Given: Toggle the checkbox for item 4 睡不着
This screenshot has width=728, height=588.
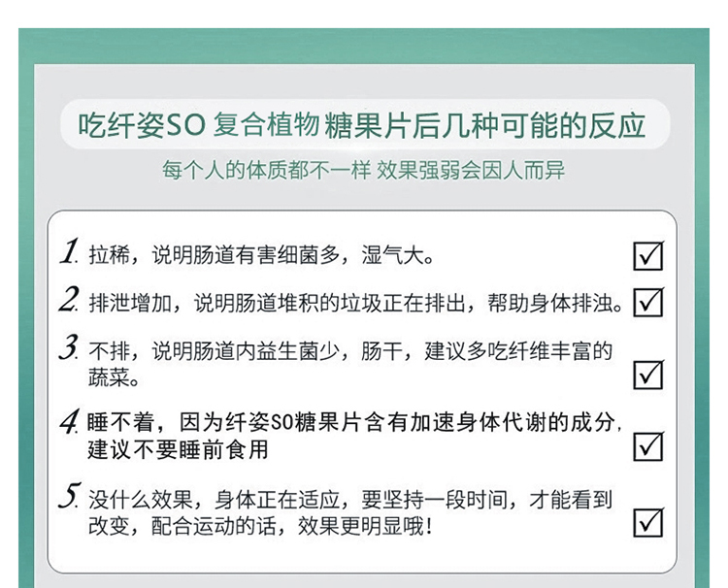Looking at the screenshot, I should tap(648, 446).
